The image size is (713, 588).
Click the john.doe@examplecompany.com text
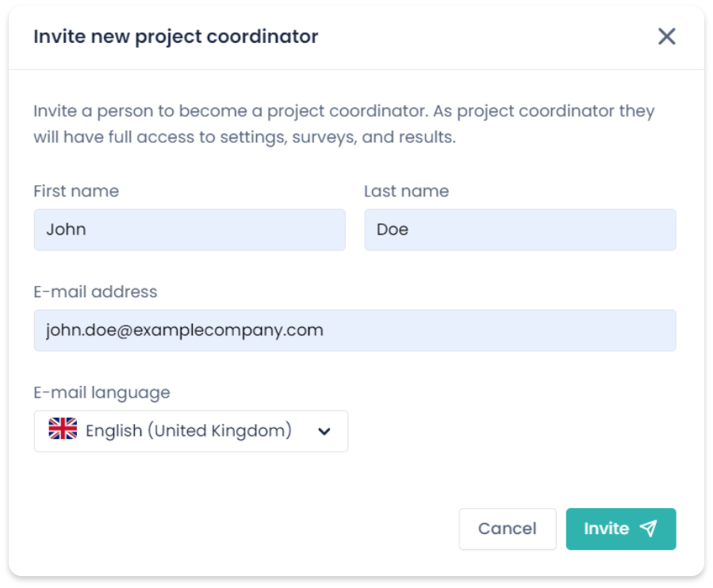185,330
